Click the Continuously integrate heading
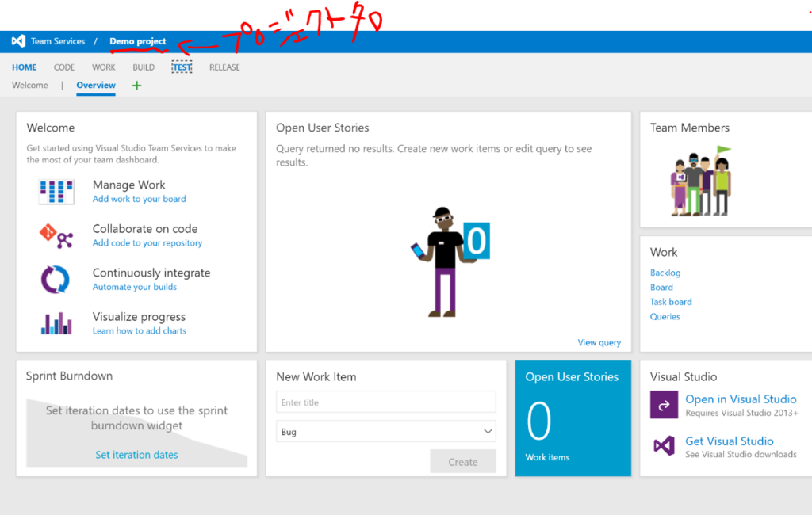The height and width of the screenshot is (515, 812). (x=151, y=273)
